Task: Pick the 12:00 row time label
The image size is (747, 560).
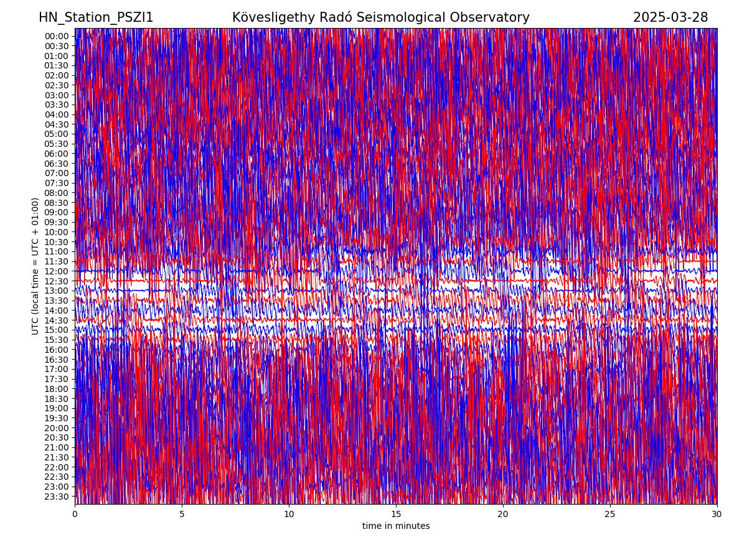Action: click(57, 271)
